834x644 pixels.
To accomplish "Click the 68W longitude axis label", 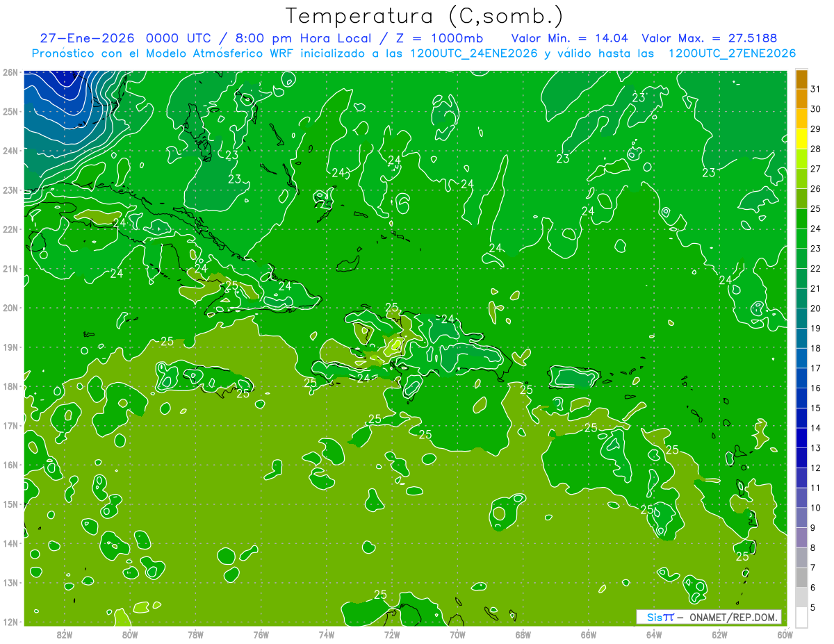I will [x=523, y=634].
